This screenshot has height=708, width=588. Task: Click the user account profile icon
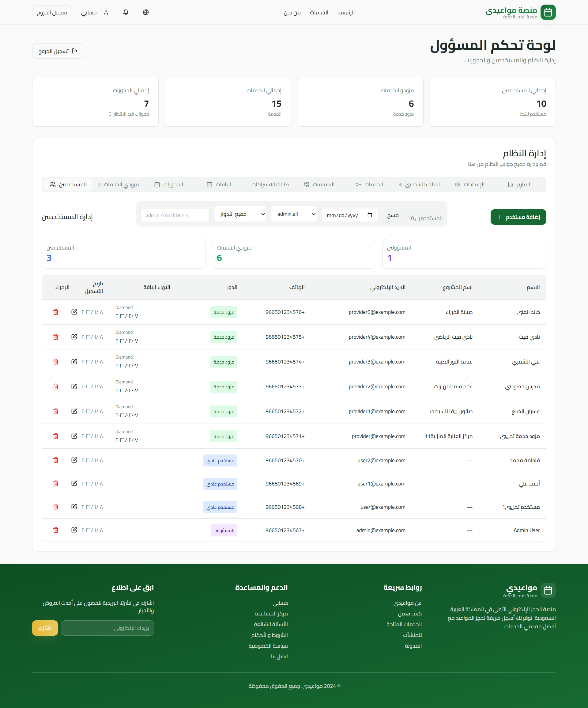(106, 13)
